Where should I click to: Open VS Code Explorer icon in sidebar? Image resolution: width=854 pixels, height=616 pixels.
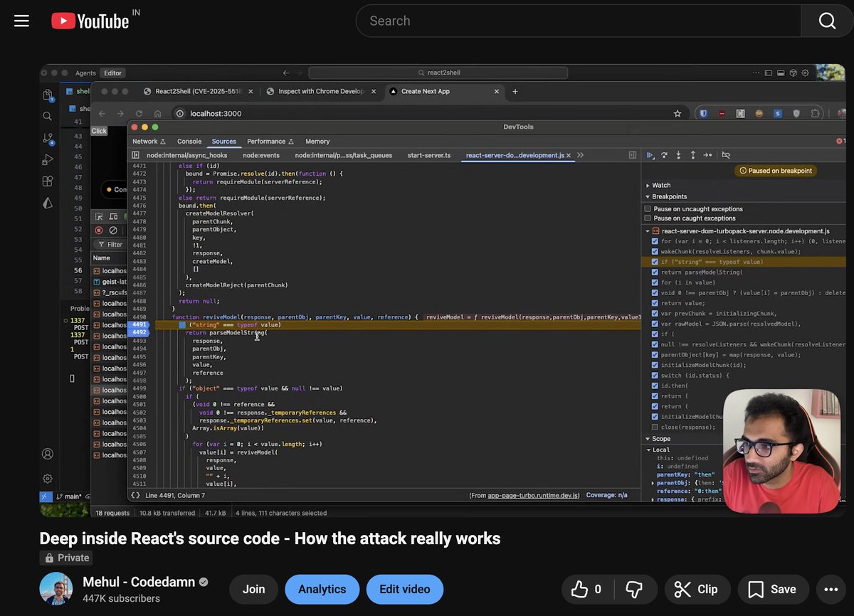[48, 95]
